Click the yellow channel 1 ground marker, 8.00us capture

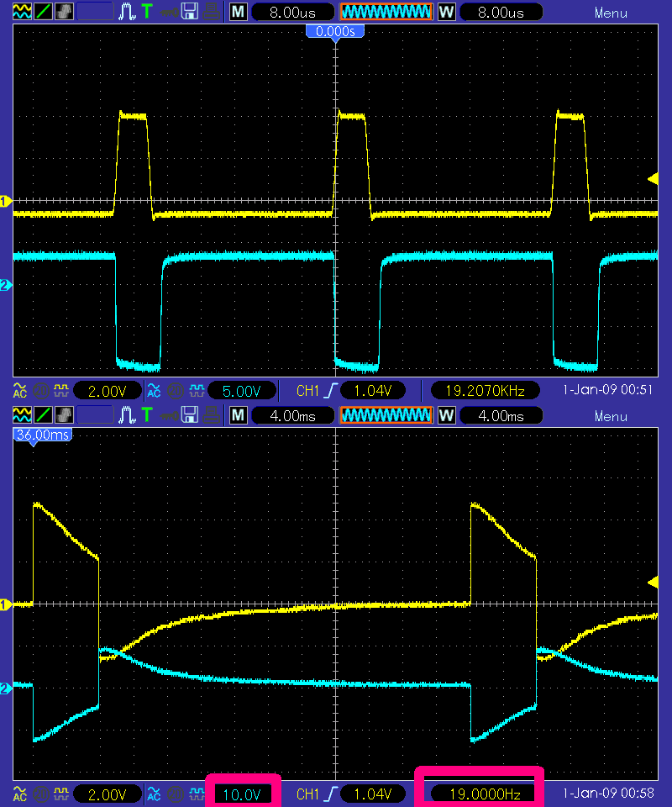tap(6, 201)
